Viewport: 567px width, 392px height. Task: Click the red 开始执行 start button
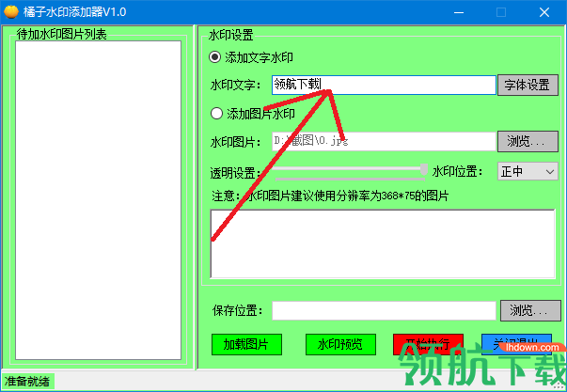click(x=428, y=344)
